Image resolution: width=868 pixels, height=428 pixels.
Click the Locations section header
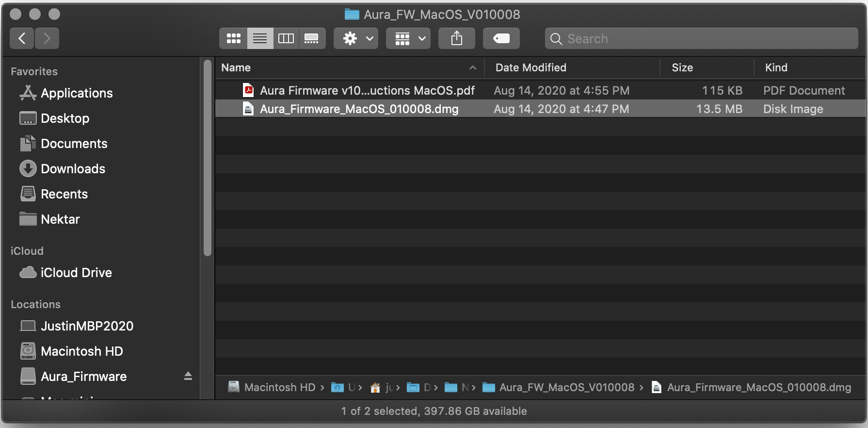click(x=35, y=304)
